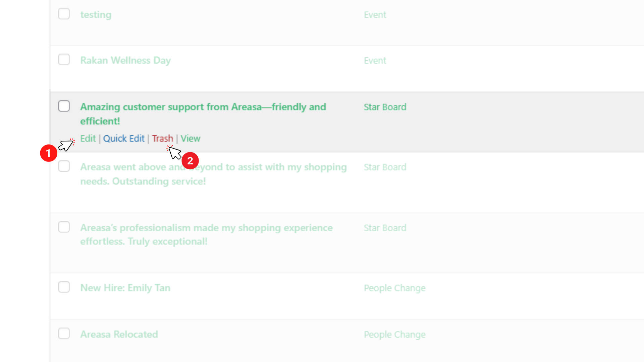Open the Areasa Relocated post
Screen dimensions: 644x362
(119, 335)
